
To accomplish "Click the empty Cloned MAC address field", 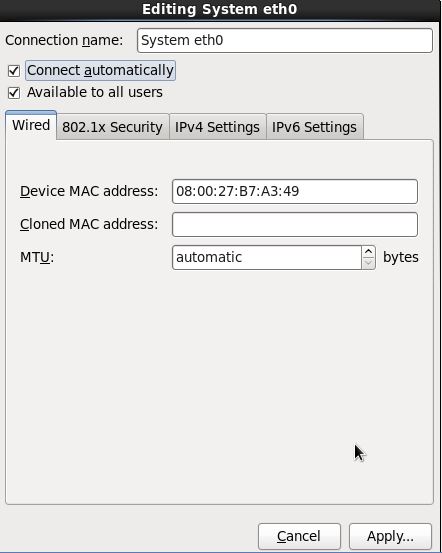I will coord(295,224).
